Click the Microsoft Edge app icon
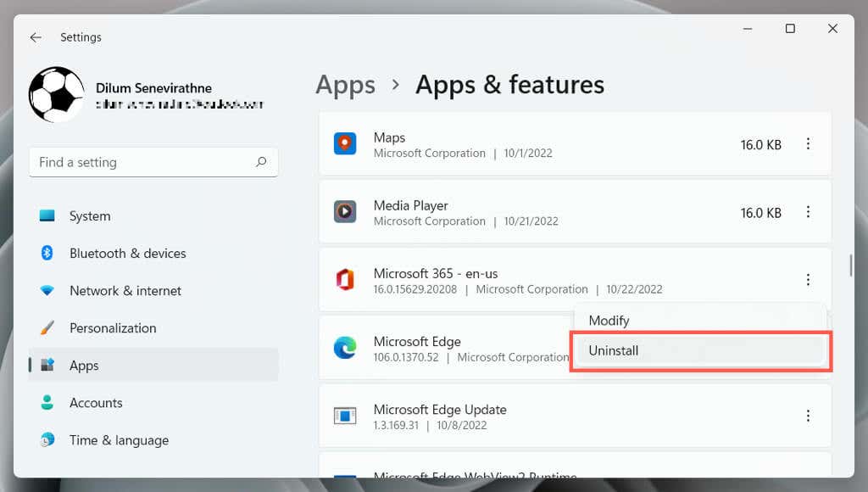 [345, 348]
